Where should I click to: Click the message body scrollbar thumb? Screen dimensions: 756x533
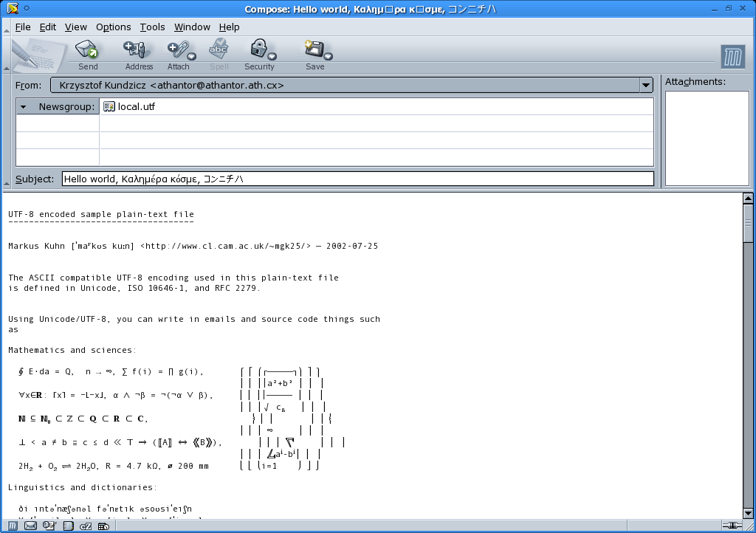[748, 223]
